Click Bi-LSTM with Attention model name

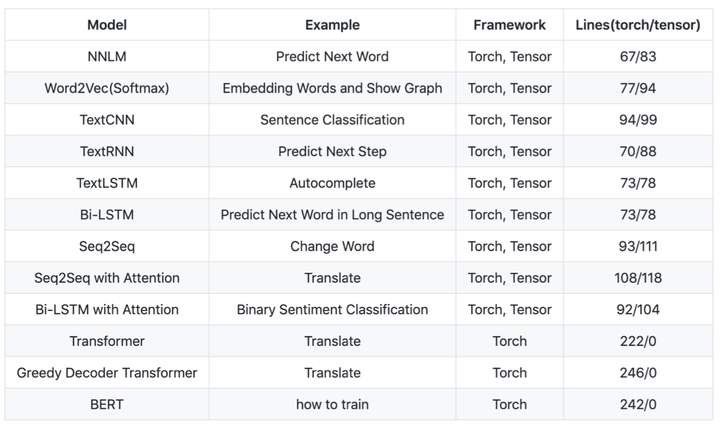(x=107, y=309)
